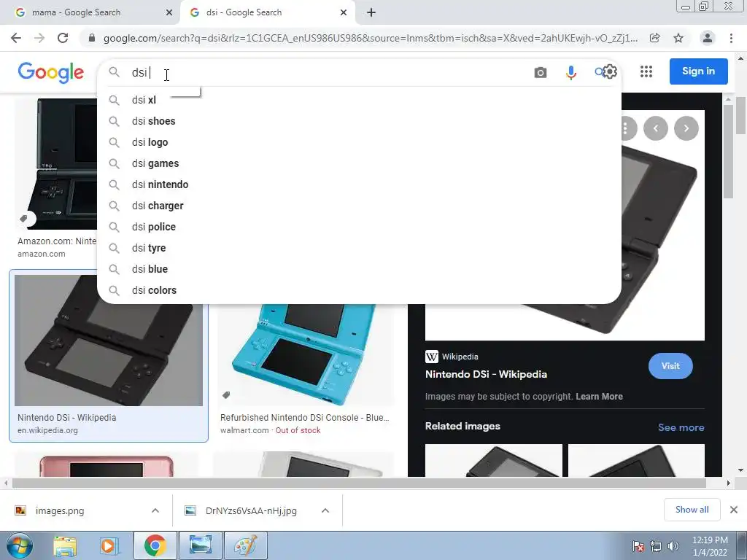Open search settings gear icon

point(610,72)
